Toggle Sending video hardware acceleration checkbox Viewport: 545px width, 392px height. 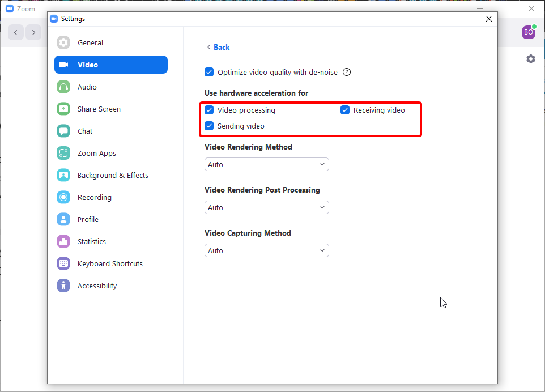point(209,126)
